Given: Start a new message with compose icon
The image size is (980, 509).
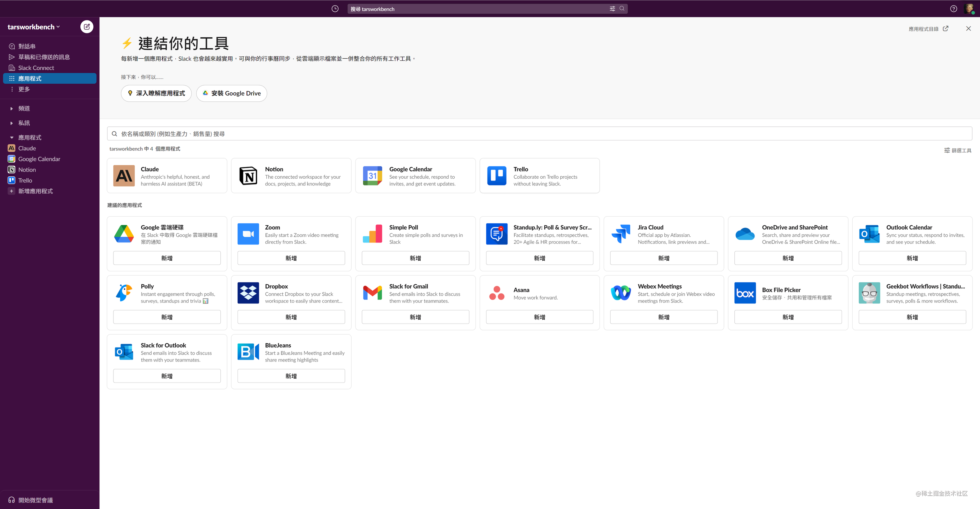Looking at the screenshot, I should (x=87, y=27).
